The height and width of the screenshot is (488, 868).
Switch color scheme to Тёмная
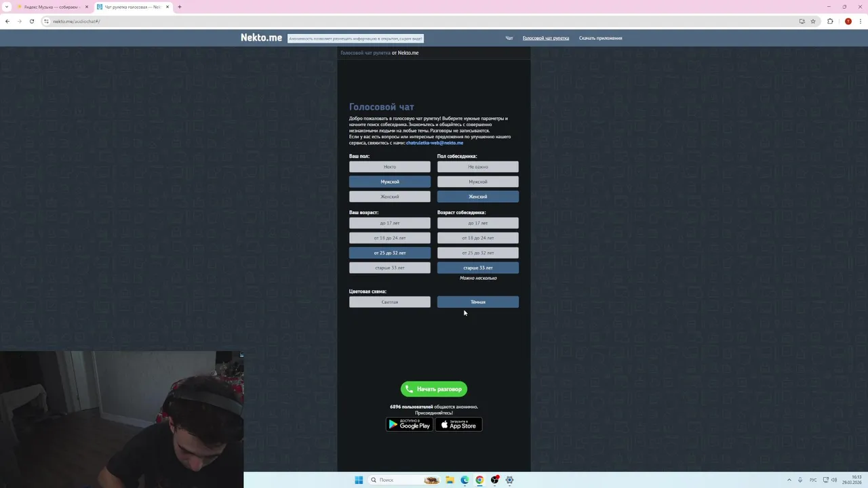point(478,302)
